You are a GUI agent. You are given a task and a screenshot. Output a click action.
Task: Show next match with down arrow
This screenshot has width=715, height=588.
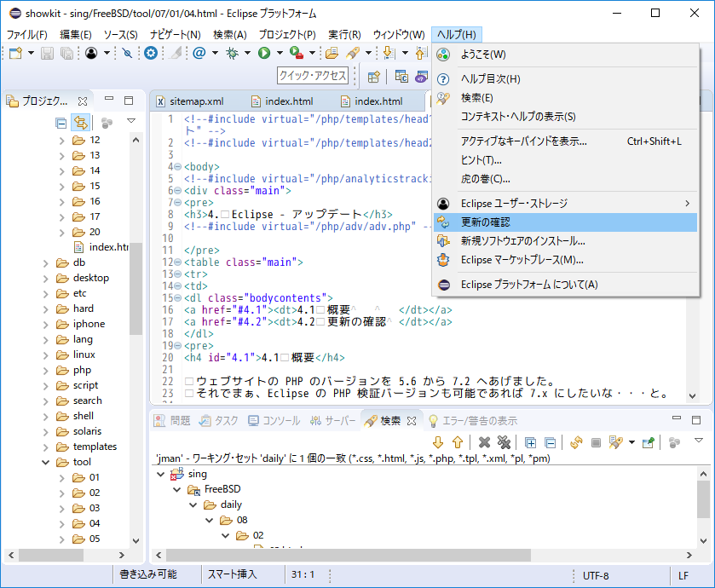pyautogui.click(x=438, y=442)
